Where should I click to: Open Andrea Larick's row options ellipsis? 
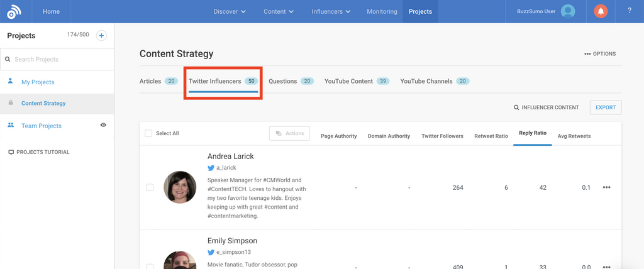[606, 187]
